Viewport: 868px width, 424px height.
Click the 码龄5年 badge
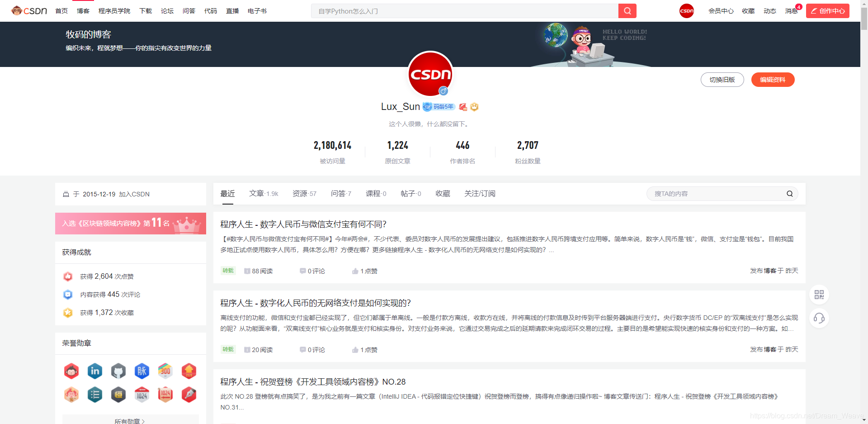tap(439, 107)
